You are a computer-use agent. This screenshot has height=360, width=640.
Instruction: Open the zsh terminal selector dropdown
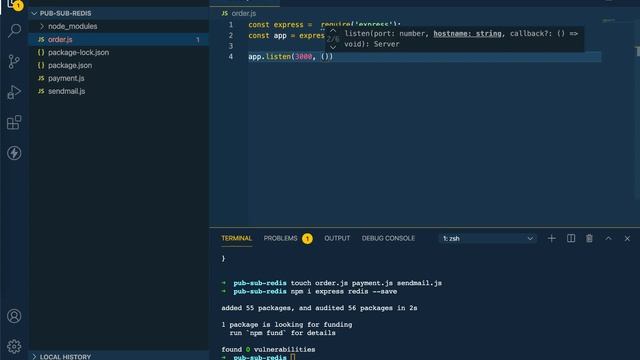click(x=488, y=238)
